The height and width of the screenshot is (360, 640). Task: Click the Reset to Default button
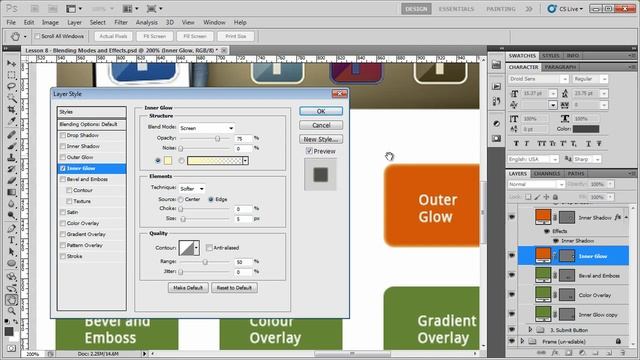[x=234, y=288]
